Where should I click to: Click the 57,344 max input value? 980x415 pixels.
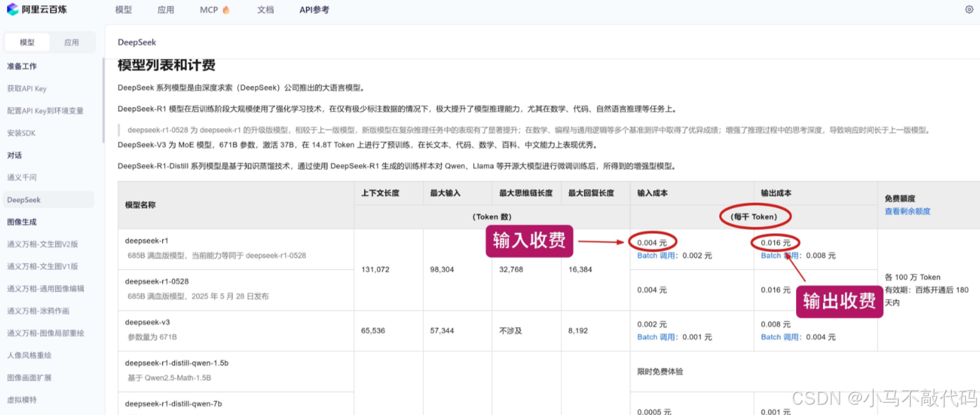click(442, 330)
